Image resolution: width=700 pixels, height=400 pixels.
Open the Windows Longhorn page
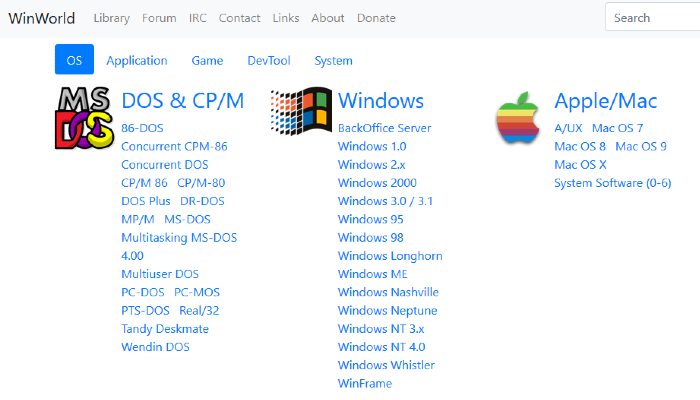point(390,256)
